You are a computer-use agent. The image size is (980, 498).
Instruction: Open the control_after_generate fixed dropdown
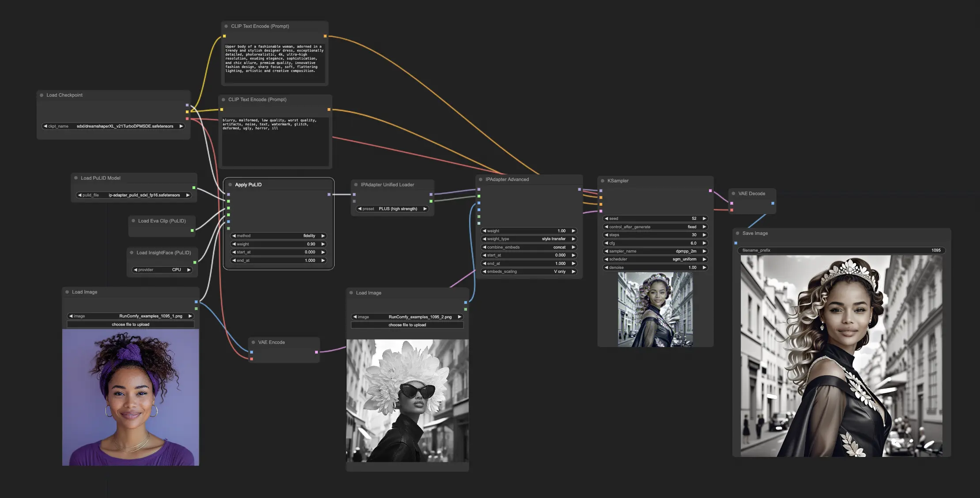656,227
